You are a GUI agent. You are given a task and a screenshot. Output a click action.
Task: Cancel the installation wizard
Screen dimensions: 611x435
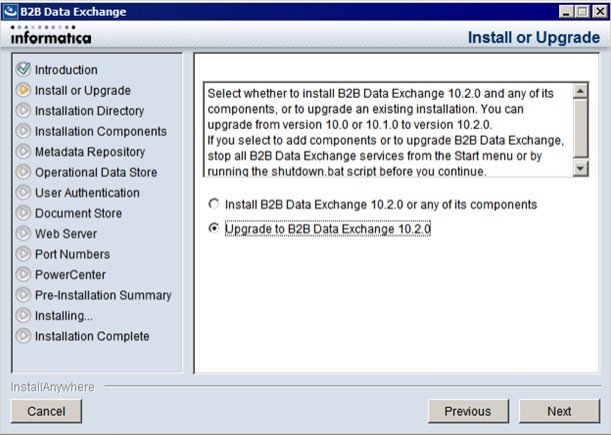(46, 411)
